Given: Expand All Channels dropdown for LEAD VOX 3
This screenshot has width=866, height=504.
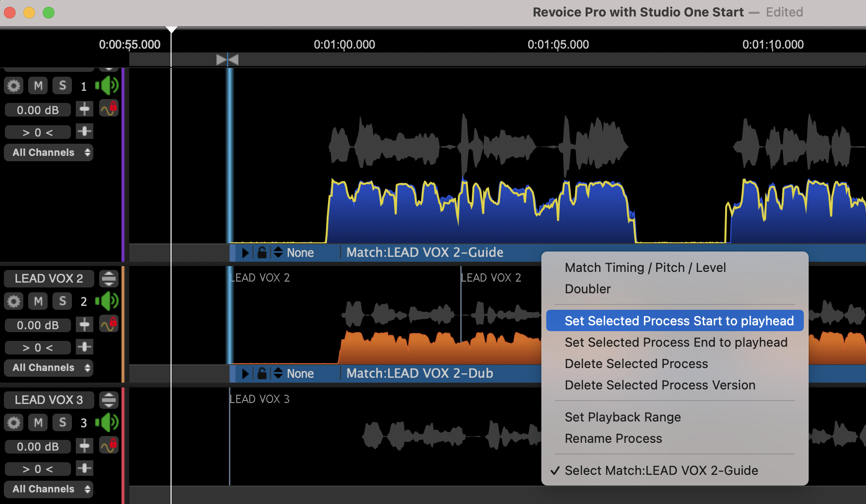Looking at the screenshot, I should point(49,489).
